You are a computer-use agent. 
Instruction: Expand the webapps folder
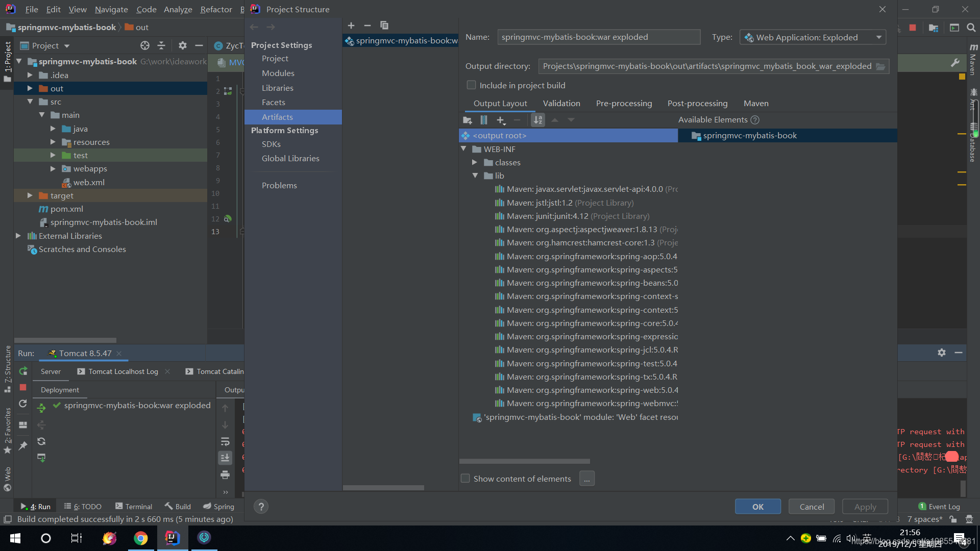(x=53, y=168)
